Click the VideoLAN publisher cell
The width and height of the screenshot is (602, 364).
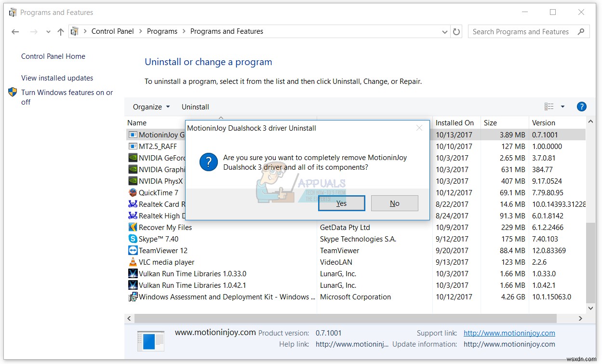336,262
